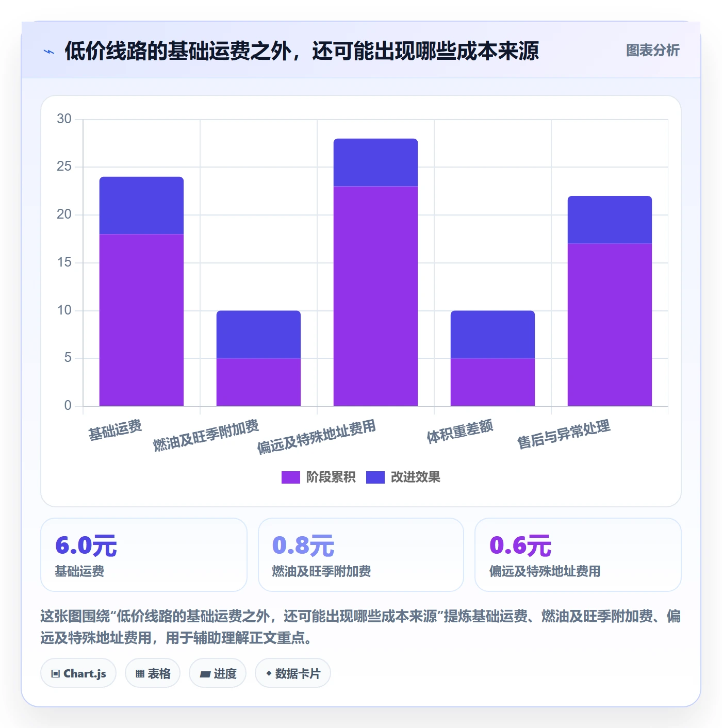Toggle the 阶段累积 legend swatch

[x=290, y=477]
